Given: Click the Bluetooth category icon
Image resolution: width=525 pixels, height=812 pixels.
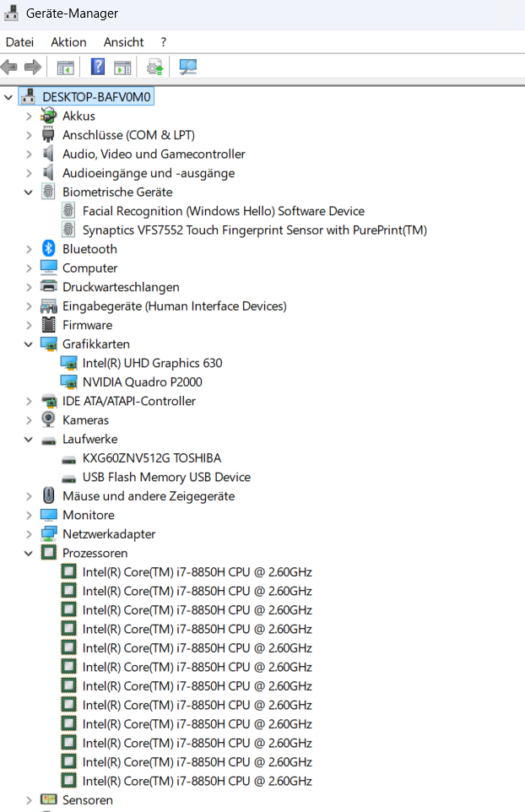Looking at the screenshot, I should (49, 248).
